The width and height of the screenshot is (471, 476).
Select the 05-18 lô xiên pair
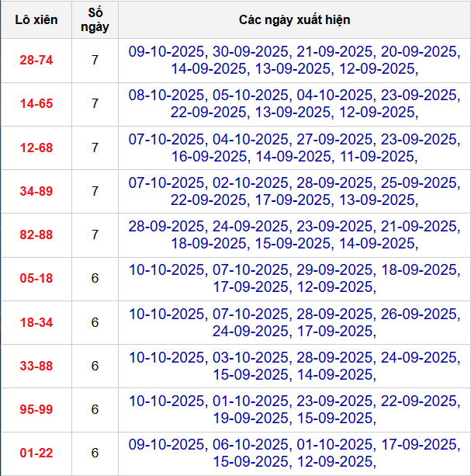36,278
